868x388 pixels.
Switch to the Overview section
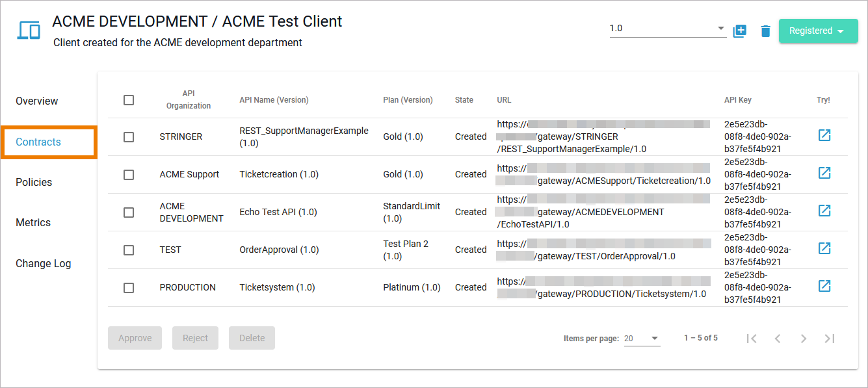pyautogui.click(x=36, y=101)
